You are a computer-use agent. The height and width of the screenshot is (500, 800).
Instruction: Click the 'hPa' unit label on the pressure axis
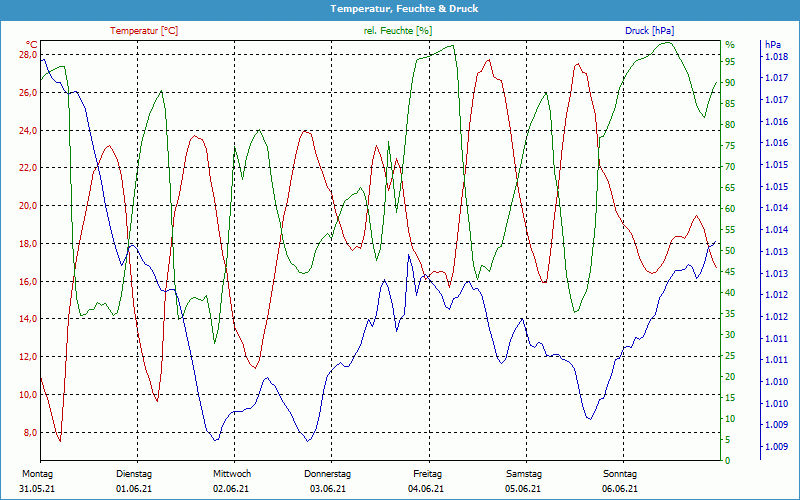pos(773,45)
